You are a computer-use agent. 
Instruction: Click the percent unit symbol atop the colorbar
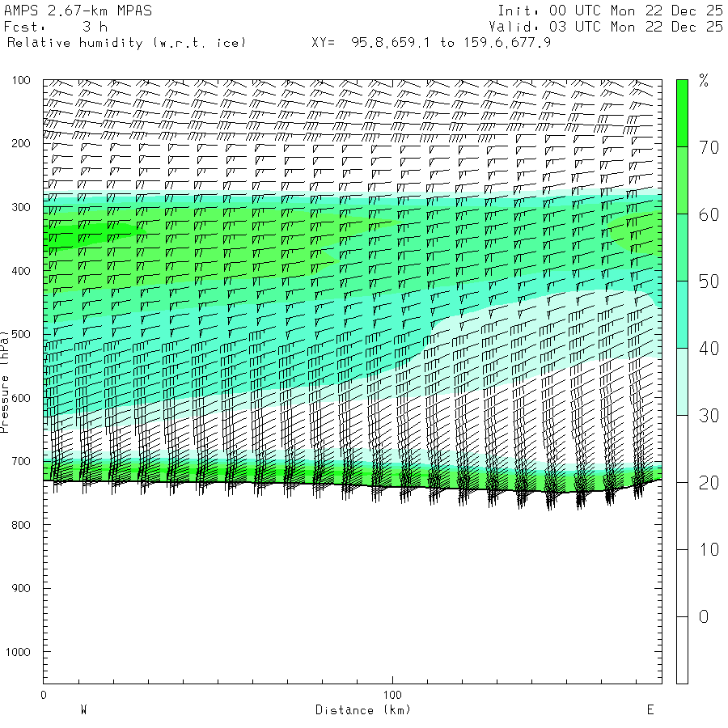point(704,80)
